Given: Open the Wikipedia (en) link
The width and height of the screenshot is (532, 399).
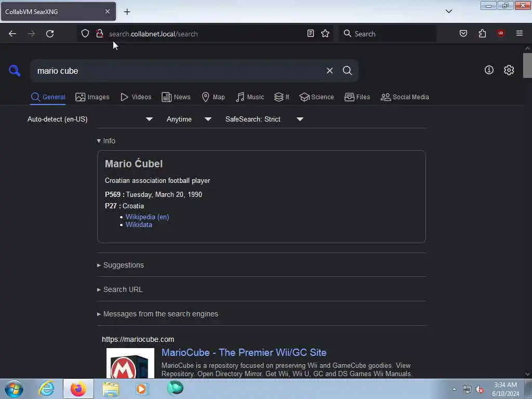Looking at the screenshot, I should 147,217.
